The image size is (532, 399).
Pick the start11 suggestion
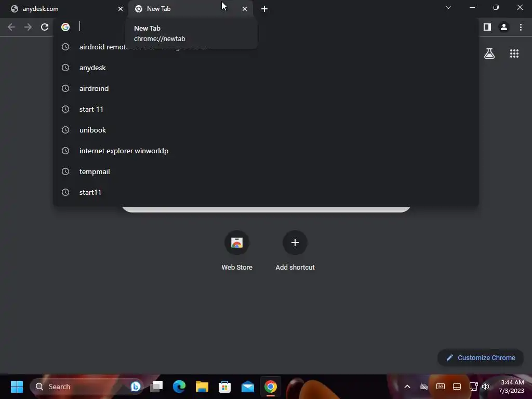pyautogui.click(x=266, y=192)
